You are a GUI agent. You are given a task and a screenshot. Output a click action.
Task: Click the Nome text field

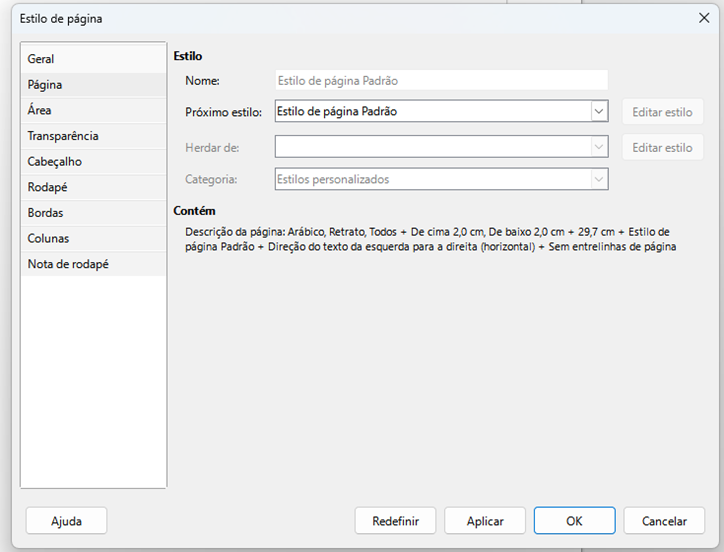(x=440, y=80)
